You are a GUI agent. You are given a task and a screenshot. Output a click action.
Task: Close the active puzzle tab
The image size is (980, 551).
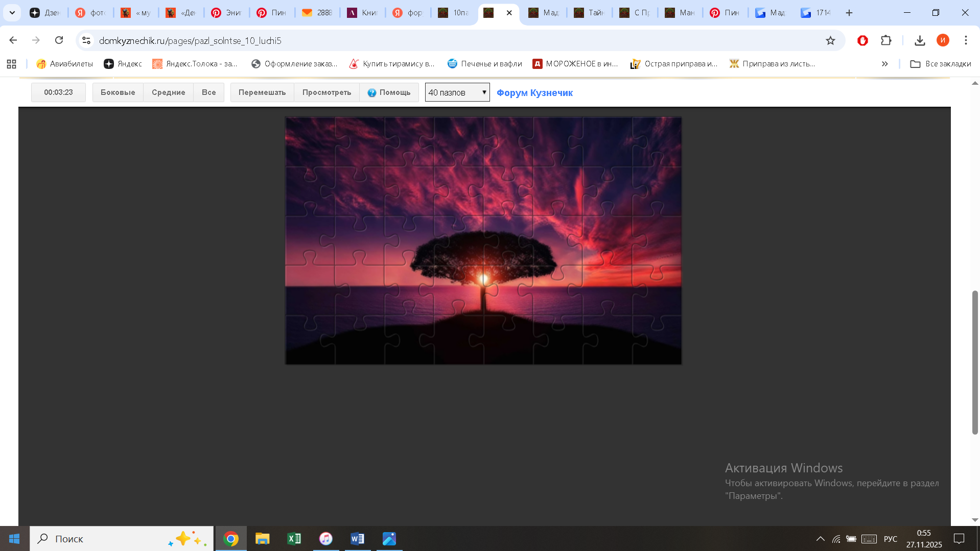509,13
